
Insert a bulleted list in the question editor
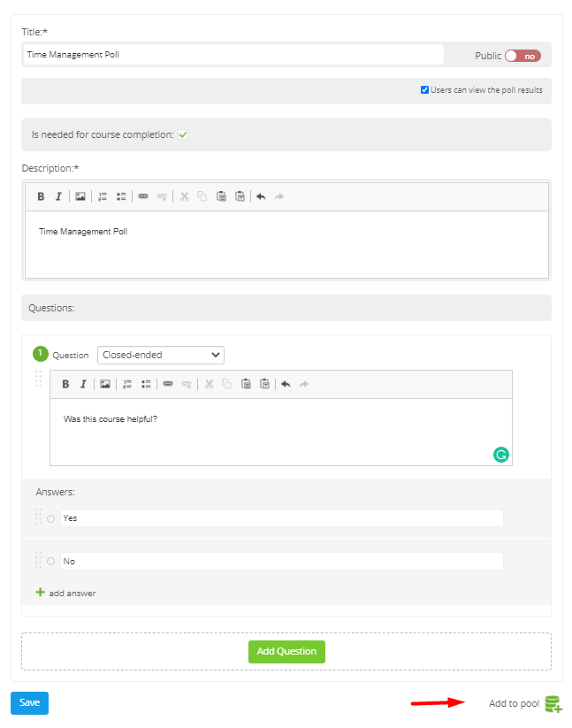(146, 384)
